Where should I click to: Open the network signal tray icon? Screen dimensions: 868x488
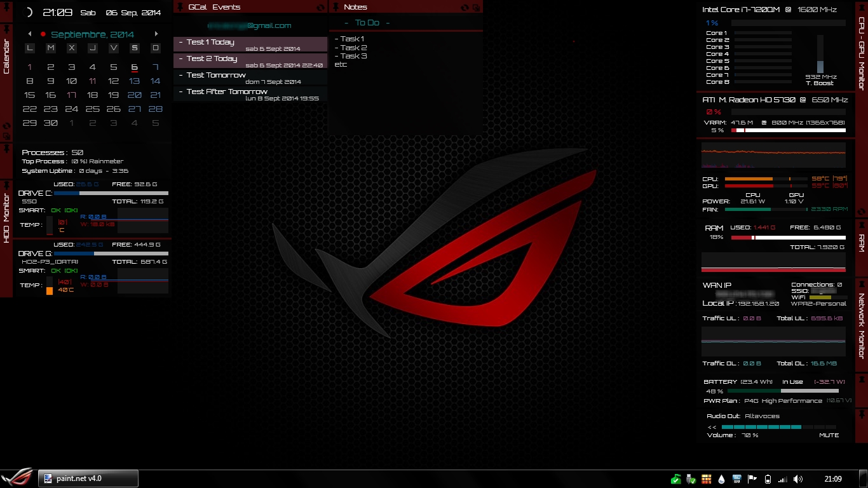click(x=783, y=479)
